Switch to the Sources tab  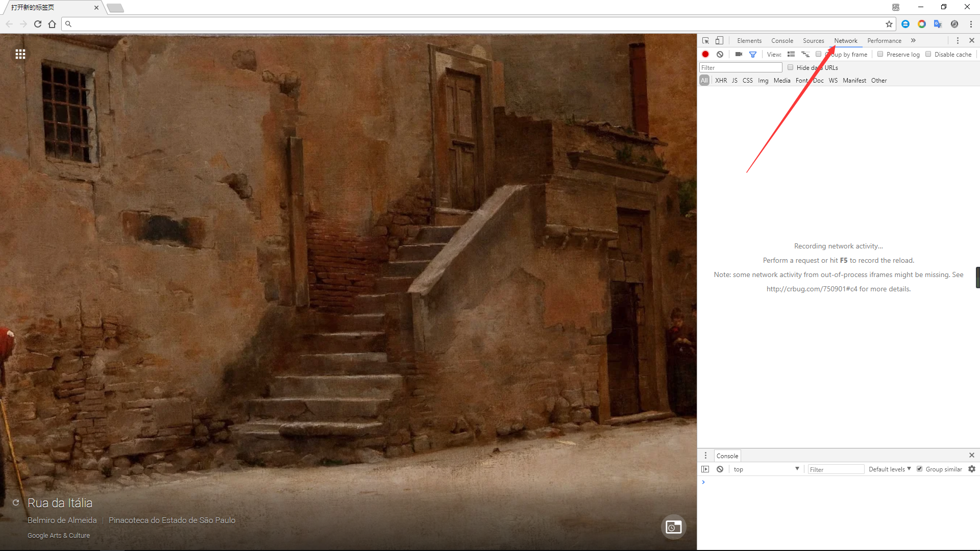(813, 40)
